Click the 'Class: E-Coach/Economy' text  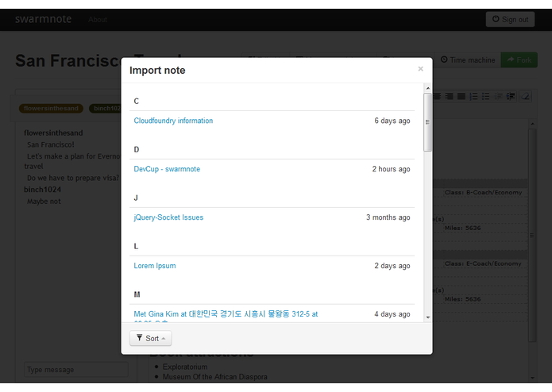[483, 263]
